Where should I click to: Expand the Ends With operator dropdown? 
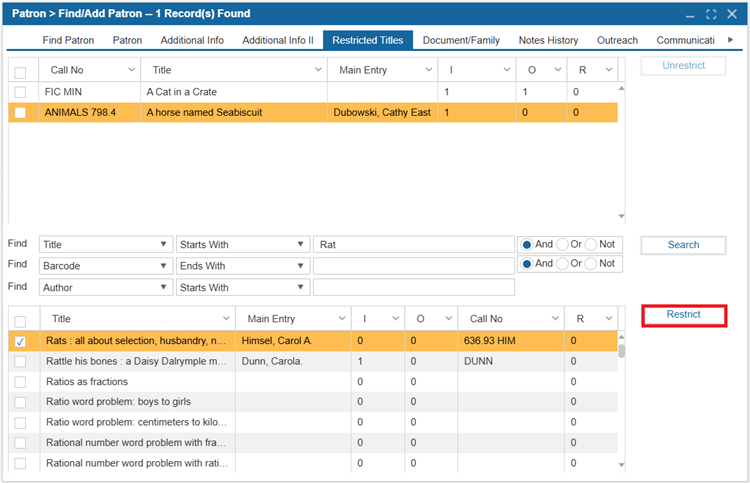coord(300,266)
